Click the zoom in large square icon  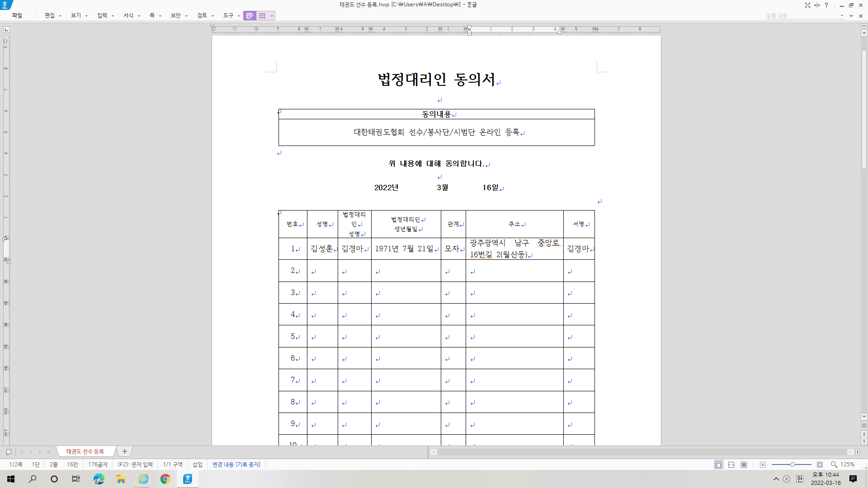point(820,465)
